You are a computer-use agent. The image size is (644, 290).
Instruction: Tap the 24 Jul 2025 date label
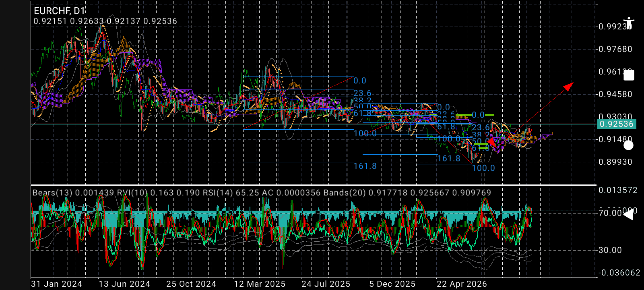tap(326, 284)
